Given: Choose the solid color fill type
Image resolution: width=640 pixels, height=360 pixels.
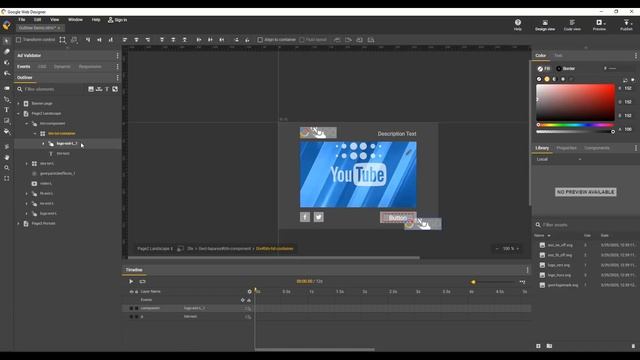Looking at the screenshot, I should point(547,79).
